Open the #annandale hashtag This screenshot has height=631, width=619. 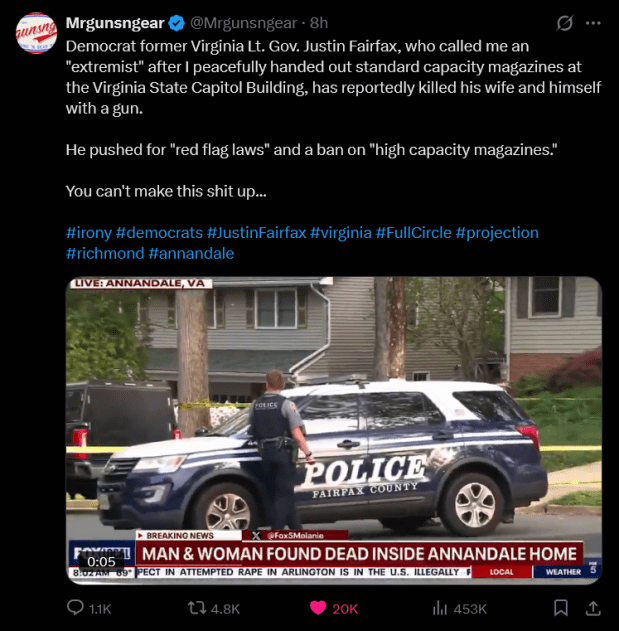coord(191,254)
